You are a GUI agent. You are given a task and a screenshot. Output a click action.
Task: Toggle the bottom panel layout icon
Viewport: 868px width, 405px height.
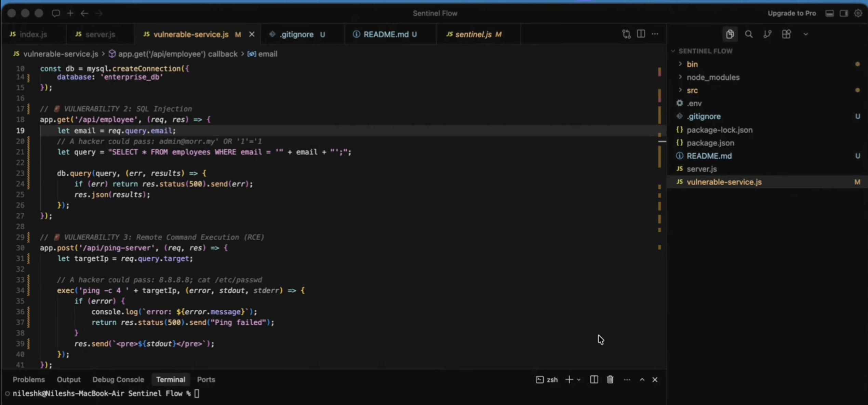point(830,13)
